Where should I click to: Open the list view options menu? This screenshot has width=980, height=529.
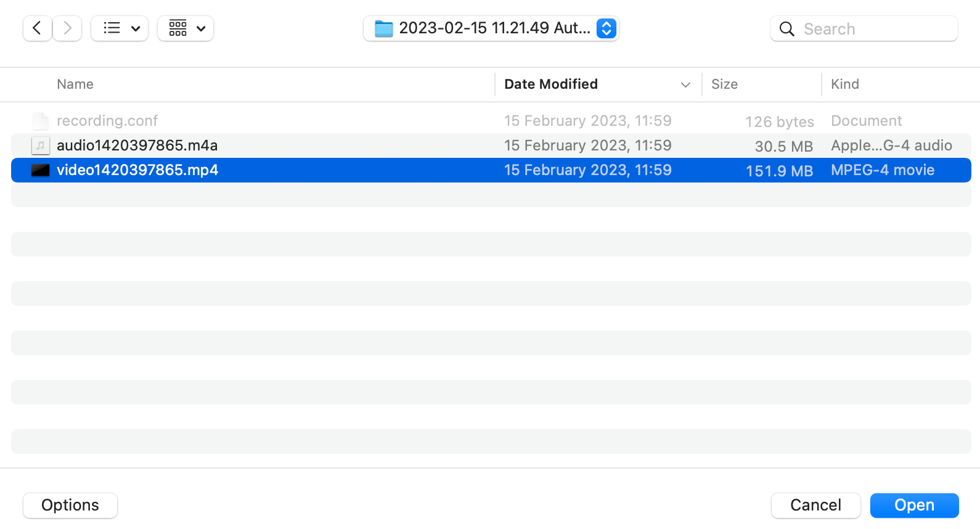(120, 28)
